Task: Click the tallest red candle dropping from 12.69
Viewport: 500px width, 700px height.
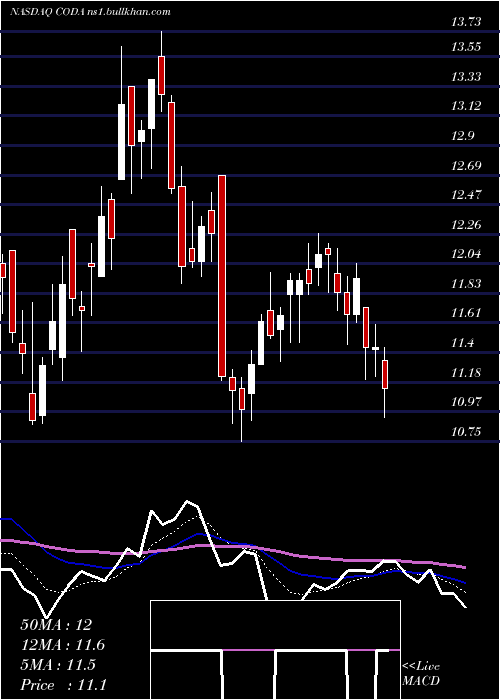Action: 222,276
